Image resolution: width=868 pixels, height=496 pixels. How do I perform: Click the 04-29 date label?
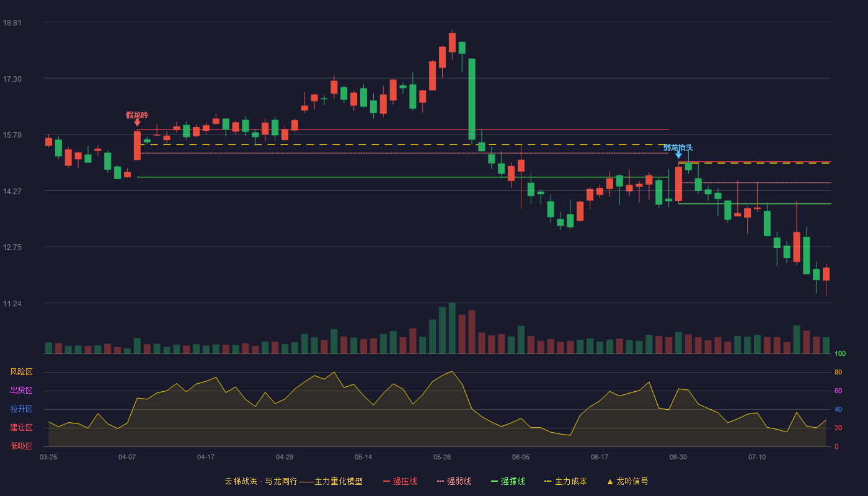tap(285, 457)
